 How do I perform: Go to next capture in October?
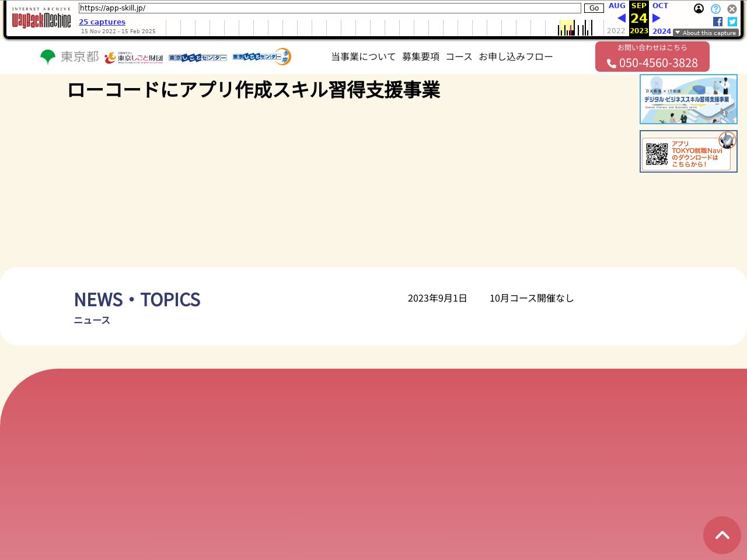click(x=657, y=18)
